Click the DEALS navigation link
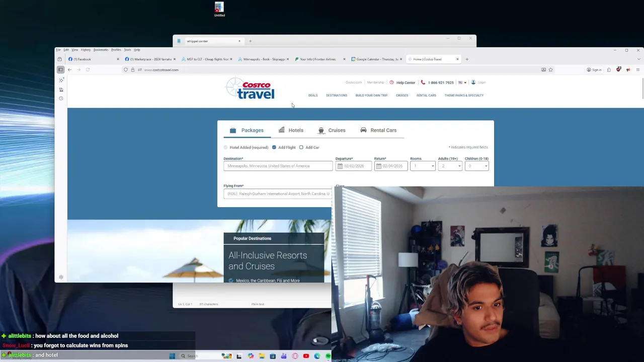Screen dimensions: 644x362 click(x=313, y=96)
